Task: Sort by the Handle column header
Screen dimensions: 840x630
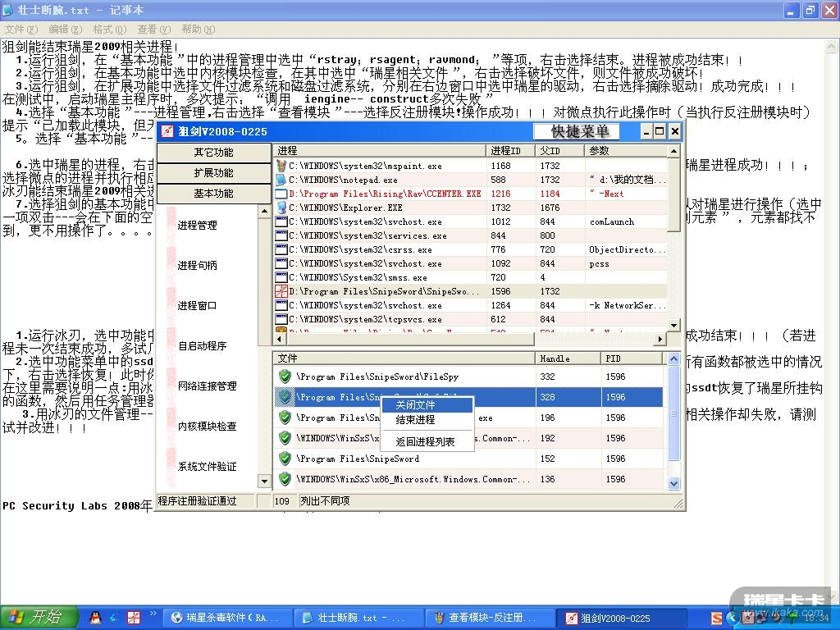Action: pos(568,358)
